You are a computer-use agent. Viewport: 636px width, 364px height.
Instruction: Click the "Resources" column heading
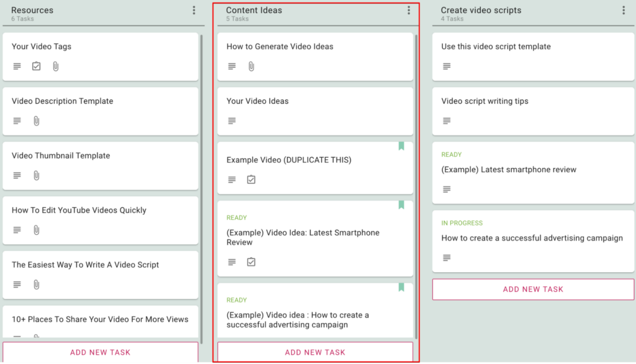click(x=32, y=10)
